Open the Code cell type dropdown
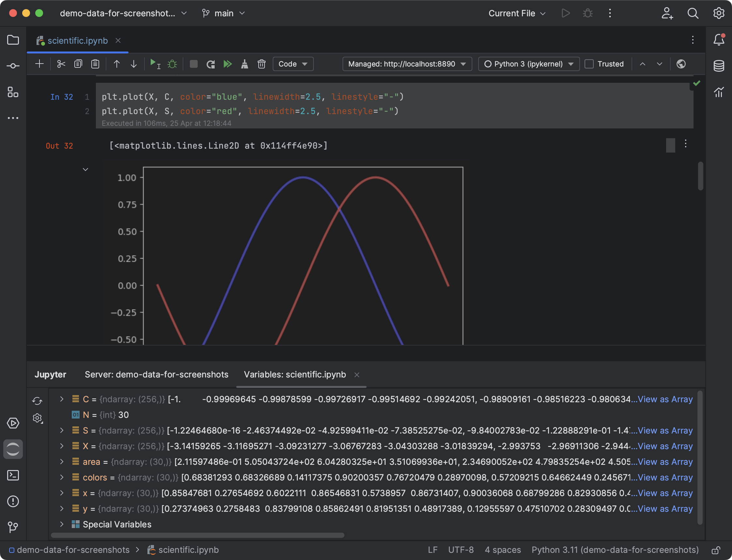The height and width of the screenshot is (560, 732). [x=293, y=64]
